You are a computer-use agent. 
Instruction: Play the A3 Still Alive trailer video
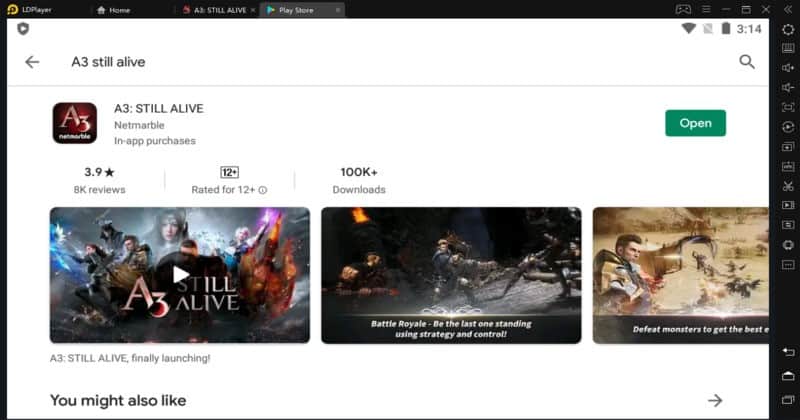coord(180,275)
